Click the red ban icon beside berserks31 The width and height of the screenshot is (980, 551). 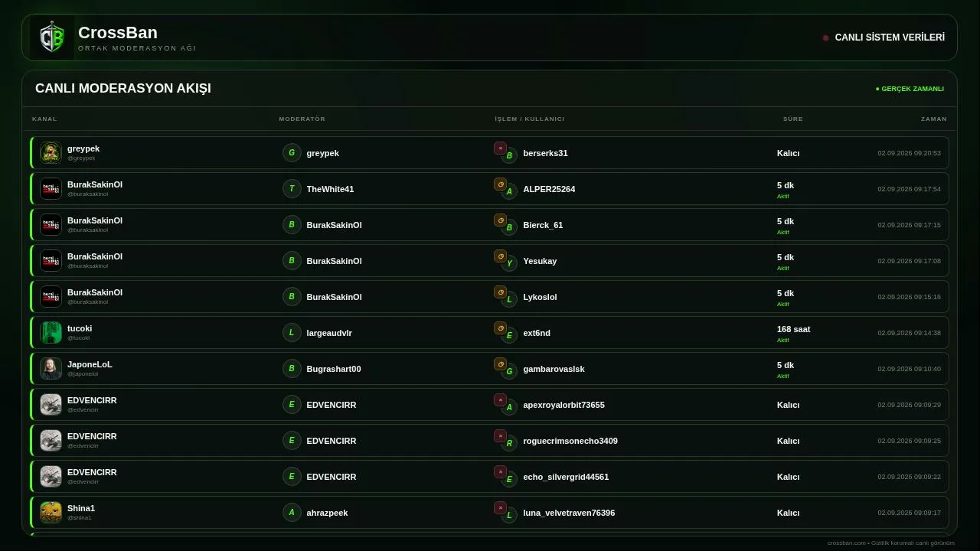click(500, 148)
